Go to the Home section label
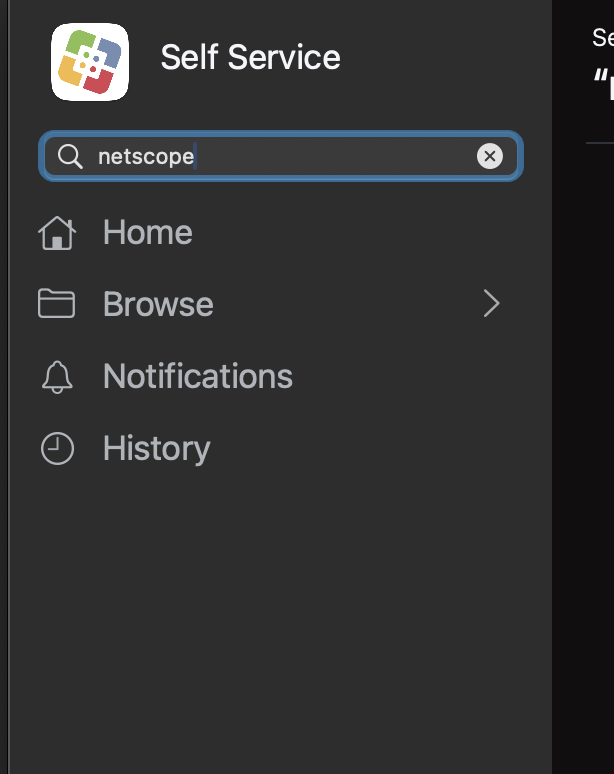This screenshot has height=774, width=614. pos(148,232)
